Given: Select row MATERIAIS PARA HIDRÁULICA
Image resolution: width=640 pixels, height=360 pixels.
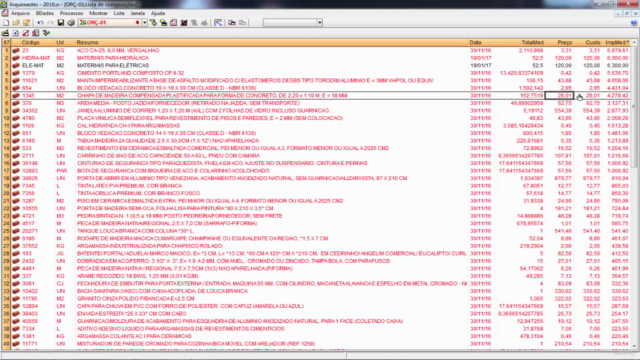Looking at the screenshot, I should pos(316,58).
